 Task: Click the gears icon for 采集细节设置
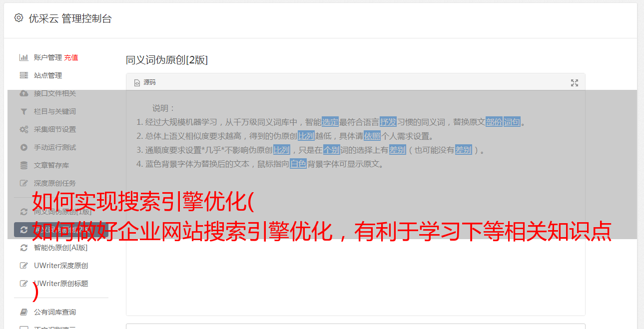[23, 129]
